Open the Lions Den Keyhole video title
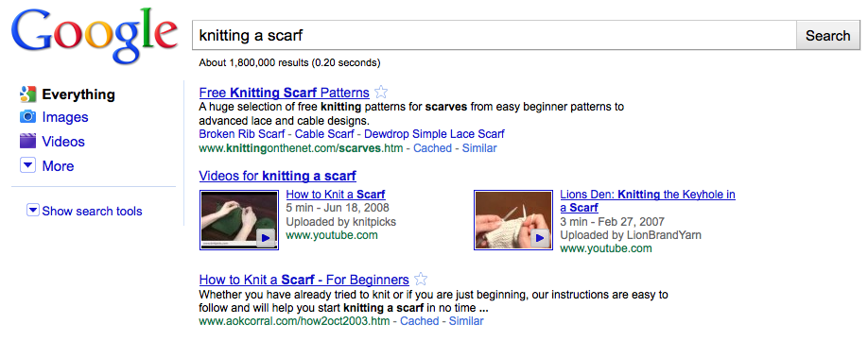868x341 pixels. (648, 201)
